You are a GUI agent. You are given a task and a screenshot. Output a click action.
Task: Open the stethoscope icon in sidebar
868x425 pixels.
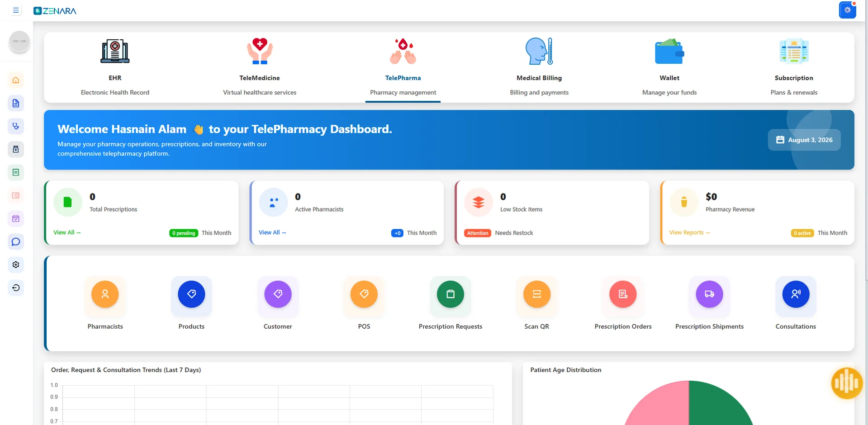click(x=16, y=126)
